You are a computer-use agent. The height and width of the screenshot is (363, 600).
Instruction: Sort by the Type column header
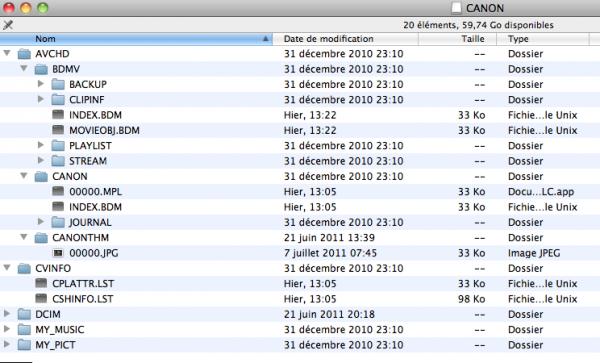tap(543, 39)
